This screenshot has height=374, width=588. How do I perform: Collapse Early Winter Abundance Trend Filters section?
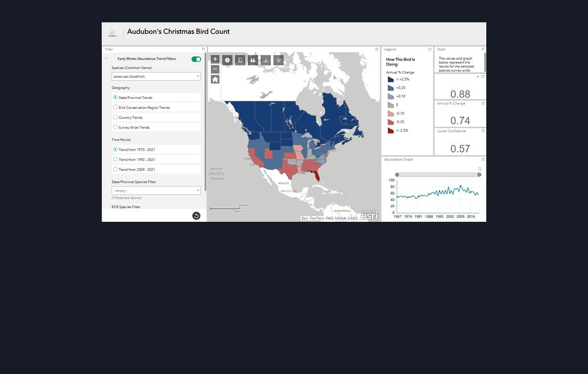click(106, 59)
